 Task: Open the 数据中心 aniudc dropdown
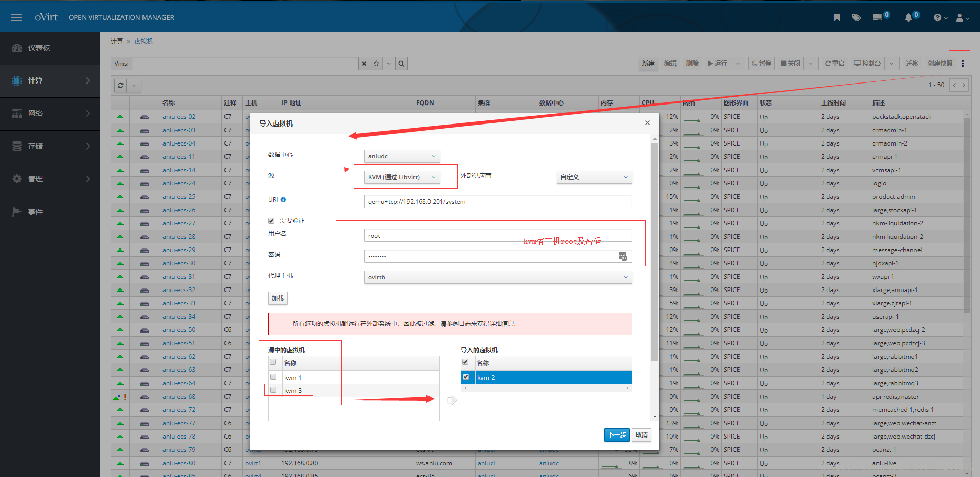(402, 156)
